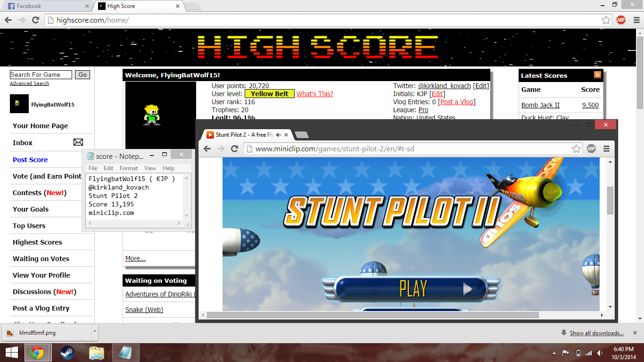Open the Notepad File menu
The width and height of the screenshot is (644, 362).
pyautogui.click(x=93, y=168)
